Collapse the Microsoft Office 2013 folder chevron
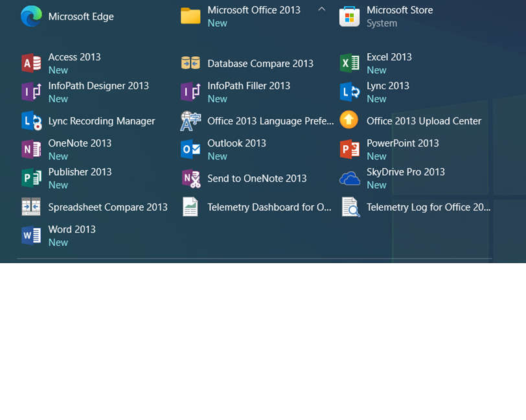 click(321, 10)
